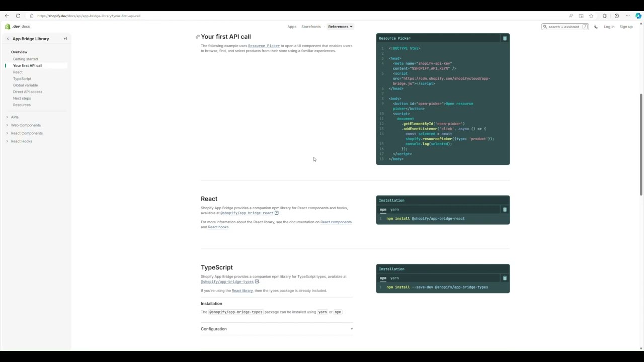The width and height of the screenshot is (644, 362).
Task: Expand React Hooks in sidebar
Action: (7, 141)
